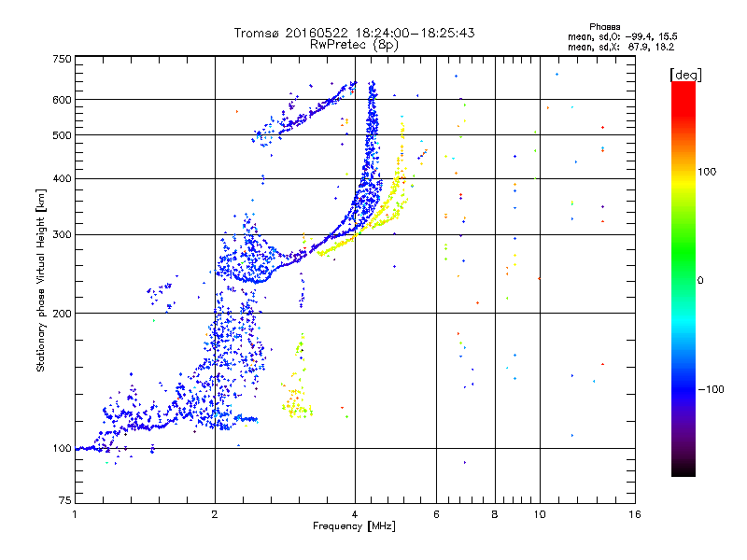747x560 pixels.
Task: Click the x-axis tick label '16'
Action: tap(635, 514)
